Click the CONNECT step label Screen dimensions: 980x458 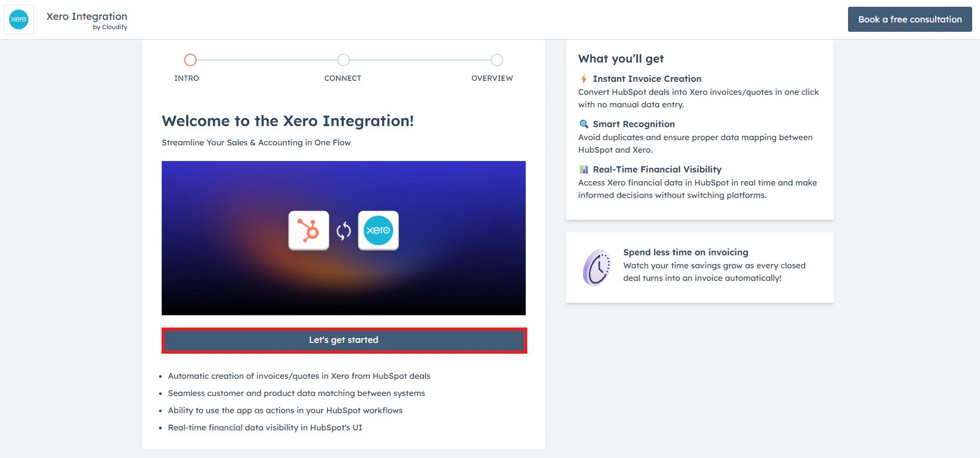point(343,78)
